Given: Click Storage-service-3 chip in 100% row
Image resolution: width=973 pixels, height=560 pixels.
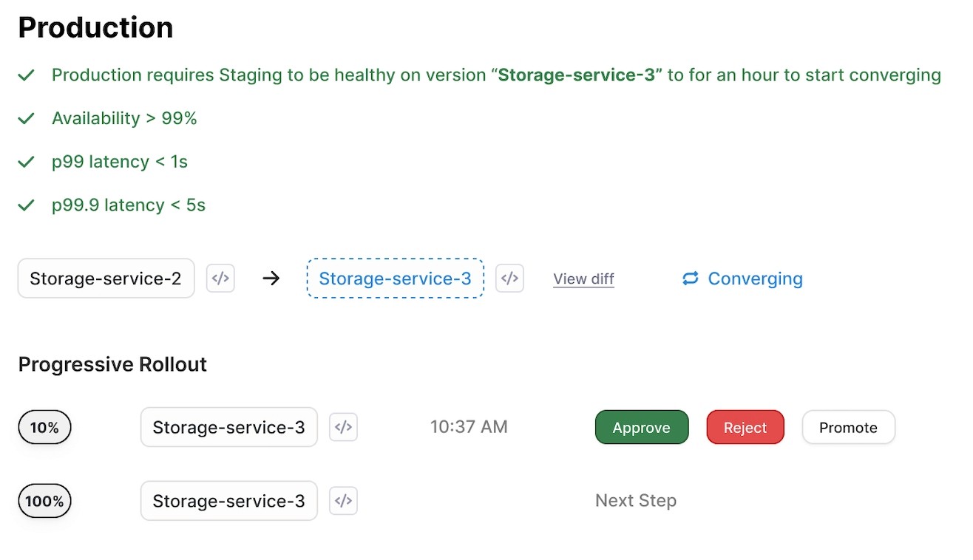Looking at the screenshot, I should pos(228,501).
